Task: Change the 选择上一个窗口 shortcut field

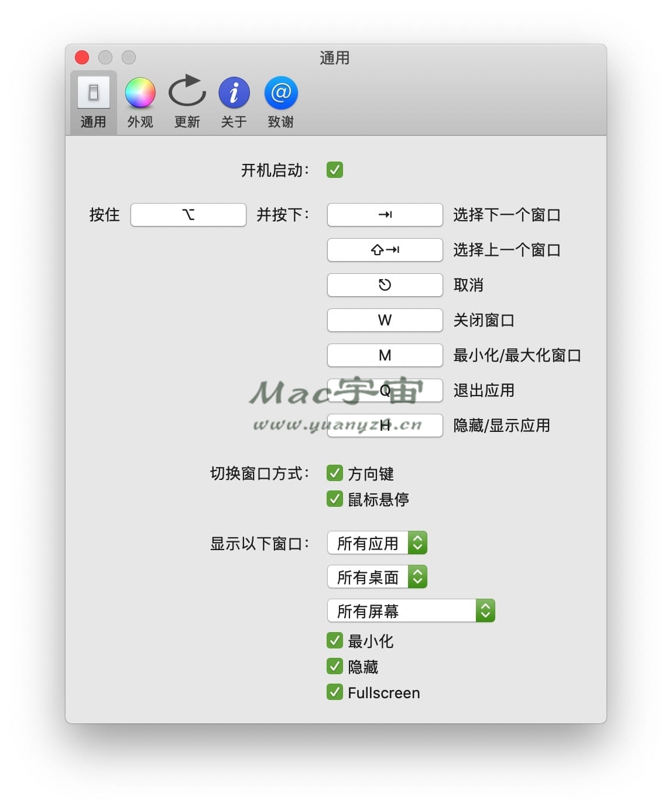Action: [385, 250]
